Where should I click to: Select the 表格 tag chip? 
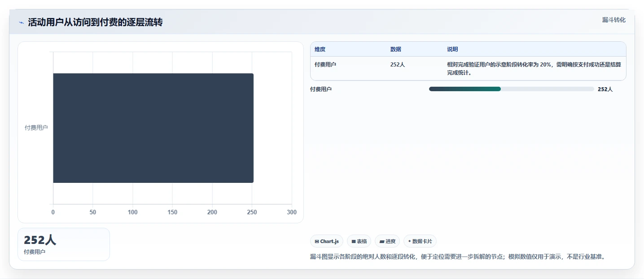pyautogui.click(x=359, y=241)
